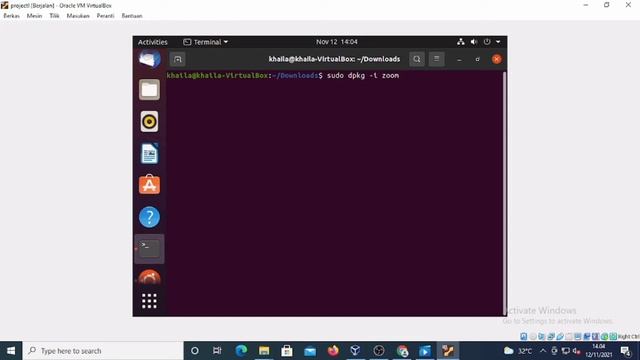Click VirtualBox status bar hard disk icon
Viewport: 640px width, 360px height.
click(x=524, y=336)
